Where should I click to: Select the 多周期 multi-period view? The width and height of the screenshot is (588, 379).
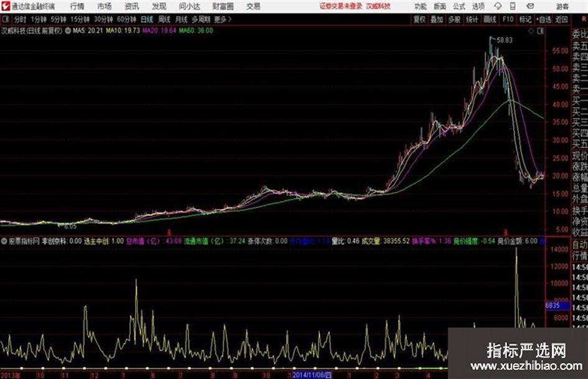click(x=201, y=19)
